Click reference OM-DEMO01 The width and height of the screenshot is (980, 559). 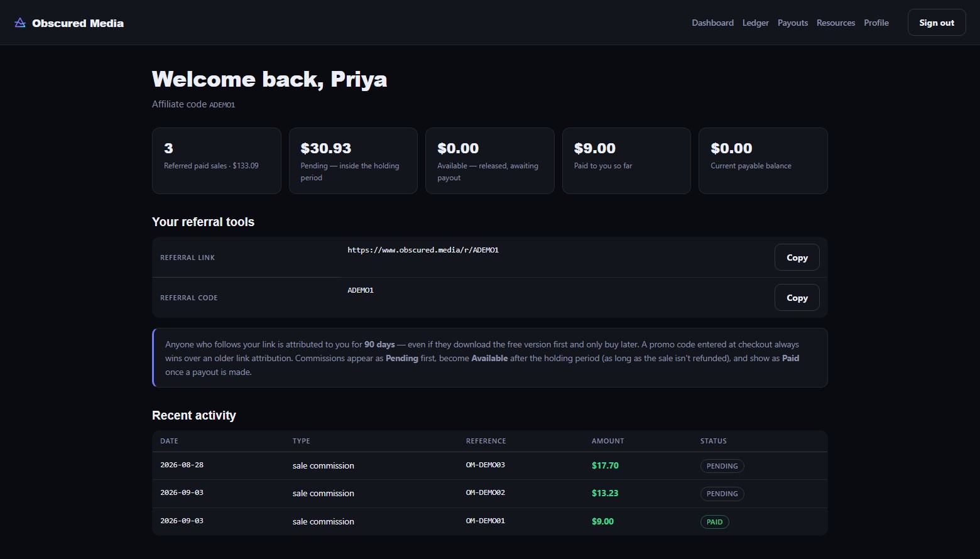(x=486, y=521)
